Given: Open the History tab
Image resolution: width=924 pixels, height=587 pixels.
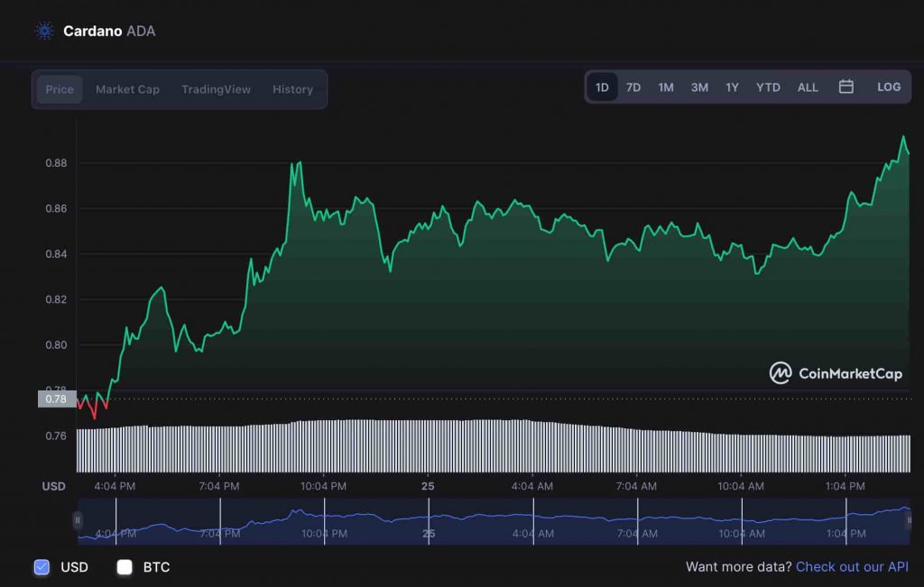Looking at the screenshot, I should [292, 89].
